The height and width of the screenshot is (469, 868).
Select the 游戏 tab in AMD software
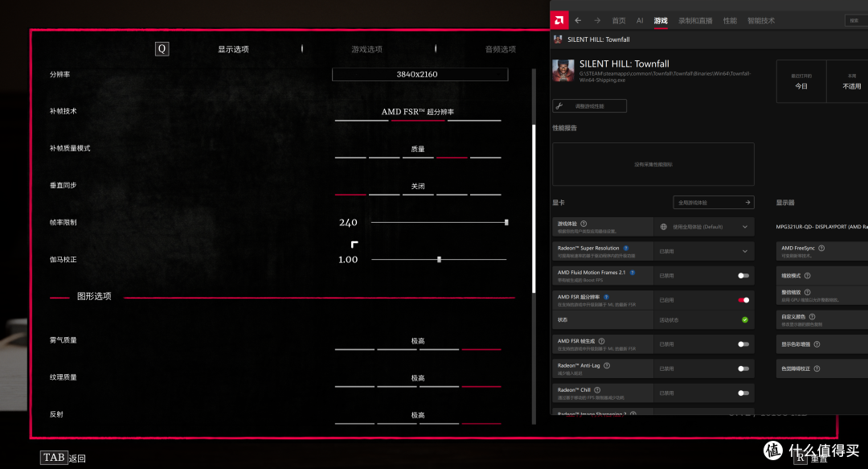click(x=661, y=20)
